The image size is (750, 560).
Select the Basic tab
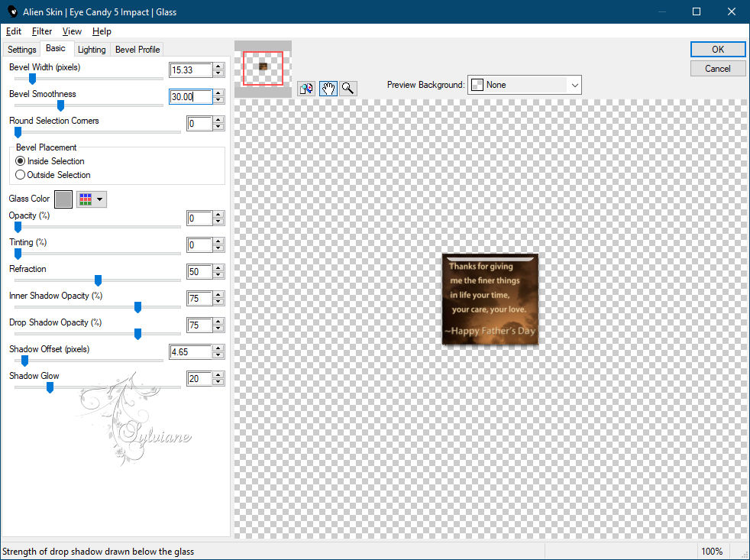point(56,48)
